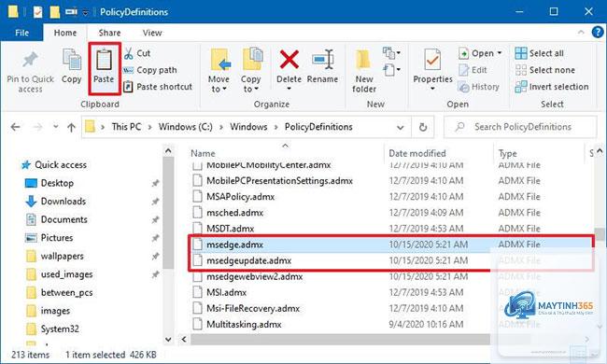This screenshot has width=607, height=364.
Task: Click the Copy ribbon button
Action: (x=72, y=66)
